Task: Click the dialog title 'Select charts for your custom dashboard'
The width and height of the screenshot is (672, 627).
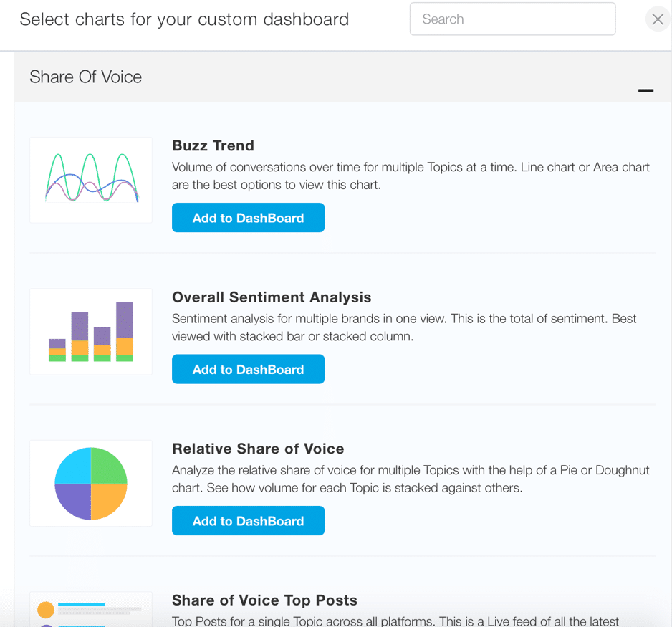Action: coord(184,20)
